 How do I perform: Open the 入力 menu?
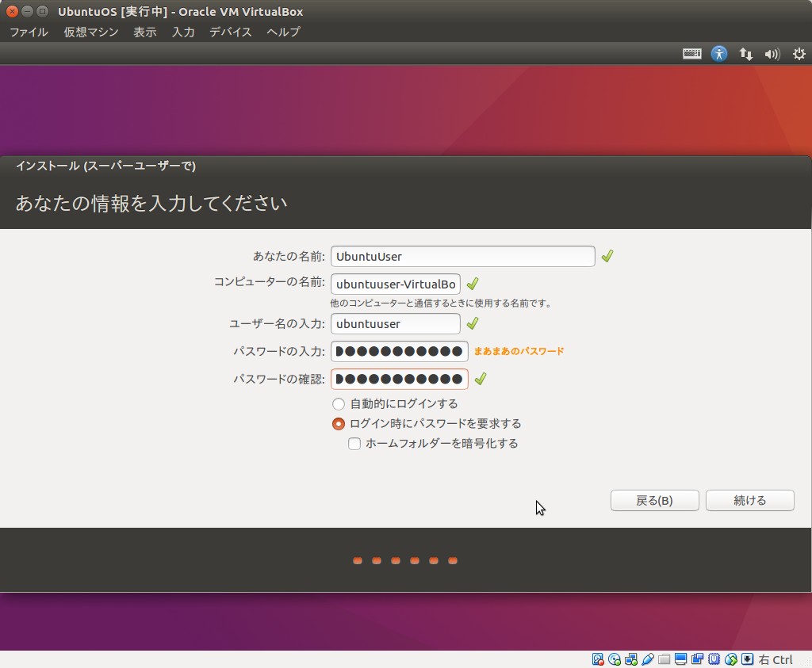(x=183, y=32)
